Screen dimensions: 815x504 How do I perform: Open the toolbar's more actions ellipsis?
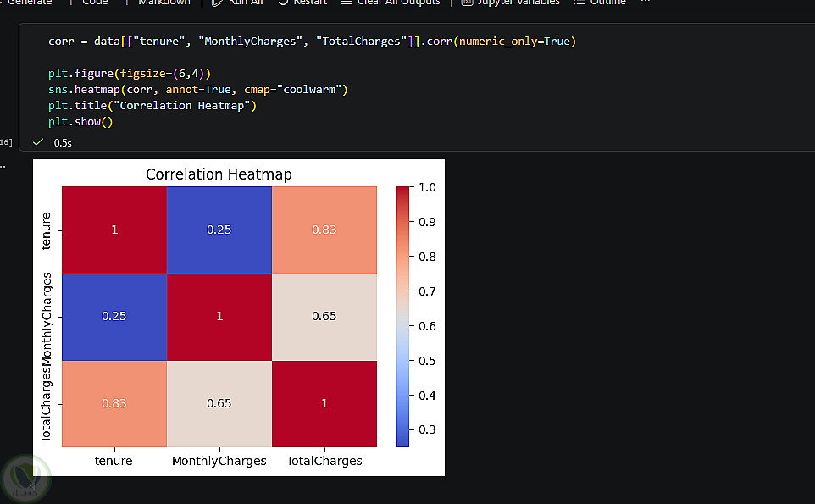[x=645, y=2]
